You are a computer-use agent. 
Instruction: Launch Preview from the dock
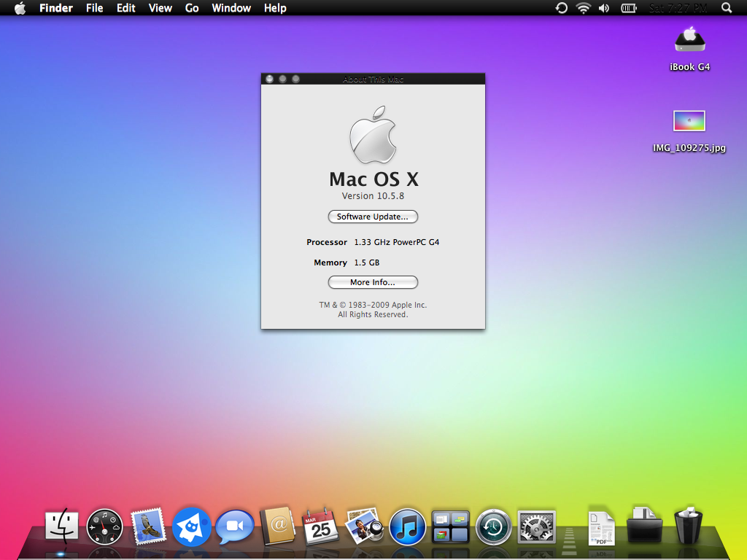pos(364,526)
